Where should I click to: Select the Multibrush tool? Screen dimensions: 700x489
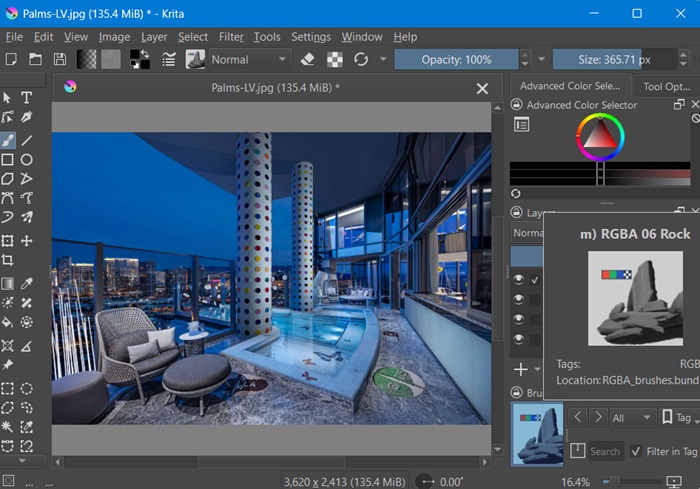click(27, 217)
